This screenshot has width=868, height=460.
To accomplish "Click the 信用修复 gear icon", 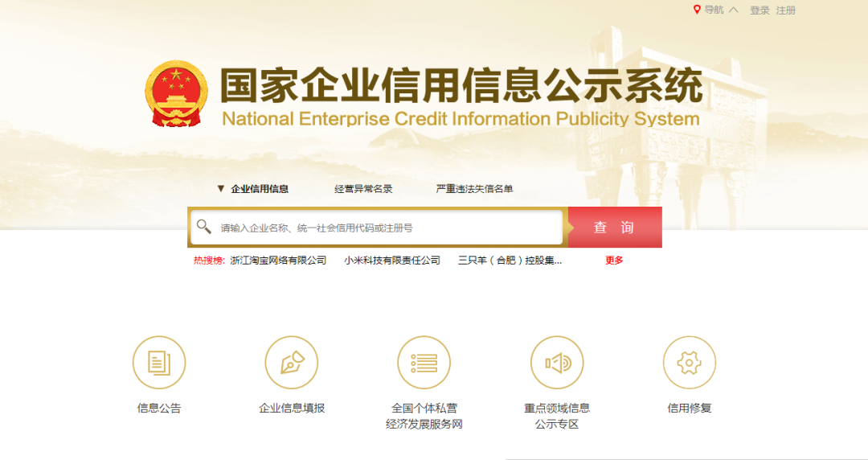I will pyautogui.click(x=689, y=363).
